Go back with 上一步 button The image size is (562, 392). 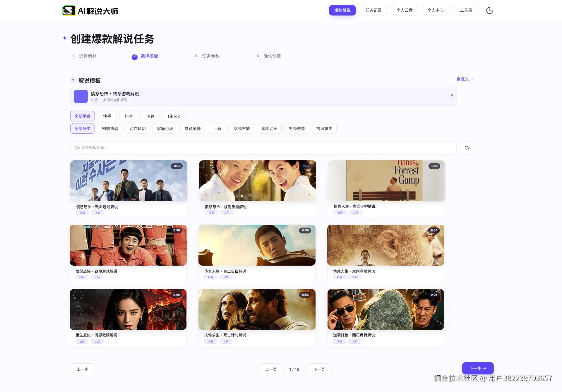point(83,369)
